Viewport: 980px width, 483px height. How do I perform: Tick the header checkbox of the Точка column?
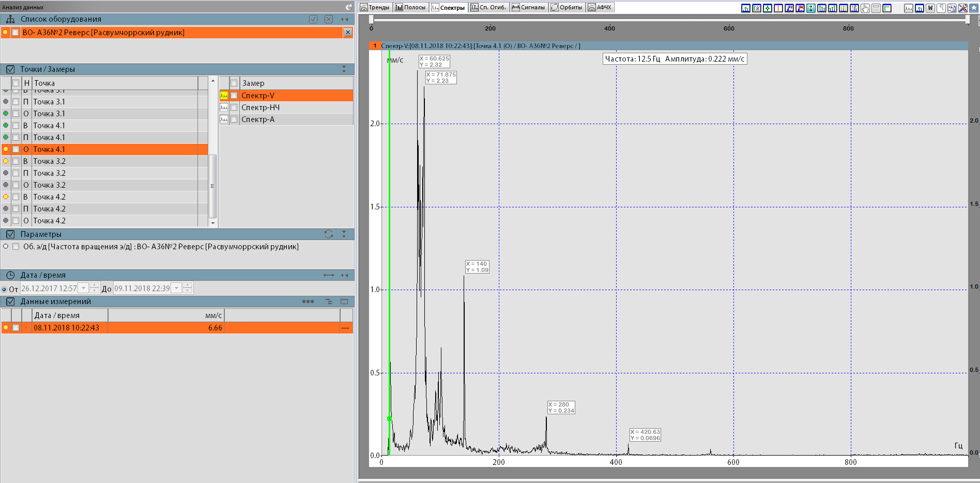coord(16,83)
